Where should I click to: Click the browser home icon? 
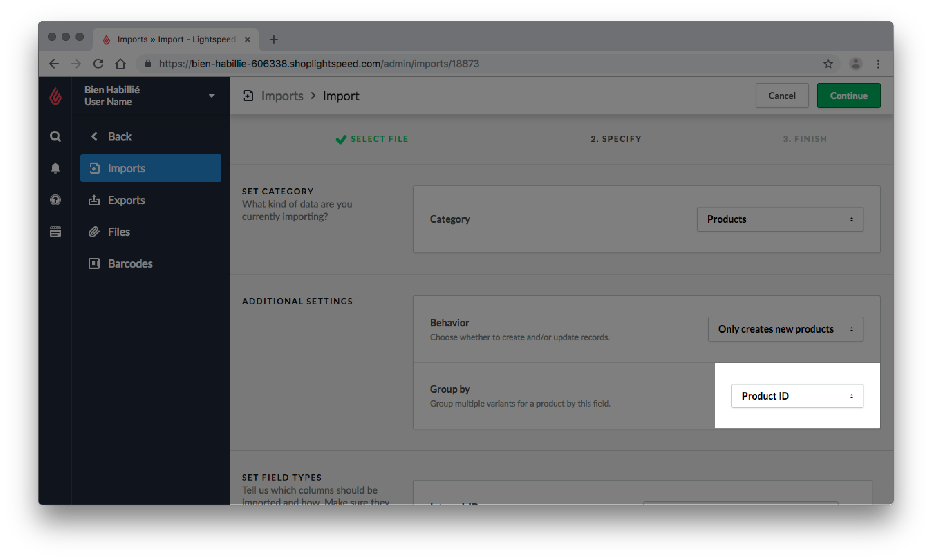click(x=120, y=64)
